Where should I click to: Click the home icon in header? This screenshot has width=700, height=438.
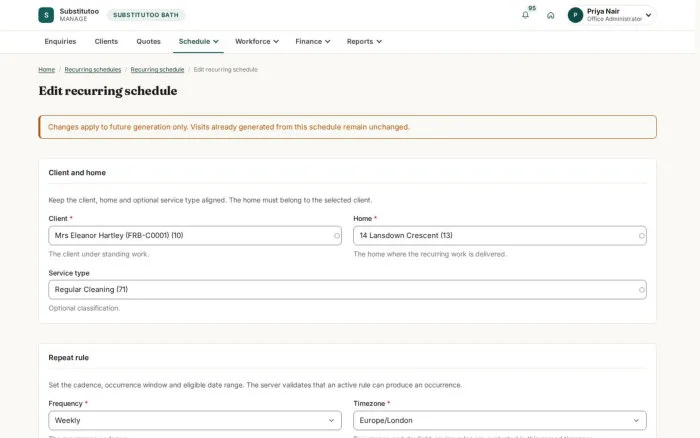point(550,15)
